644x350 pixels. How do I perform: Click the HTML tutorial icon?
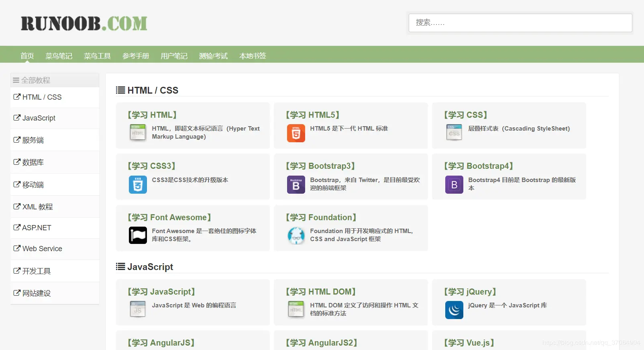(138, 133)
